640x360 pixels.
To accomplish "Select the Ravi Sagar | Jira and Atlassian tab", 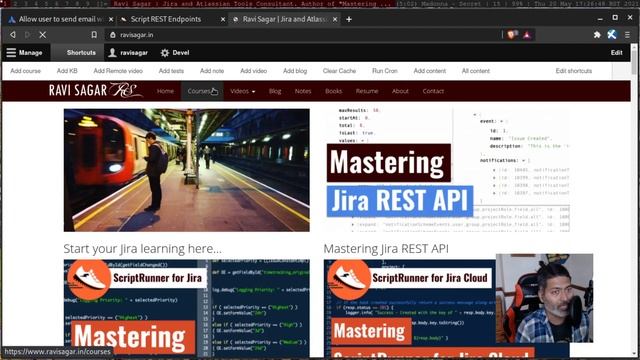I will (x=284, y=19).
